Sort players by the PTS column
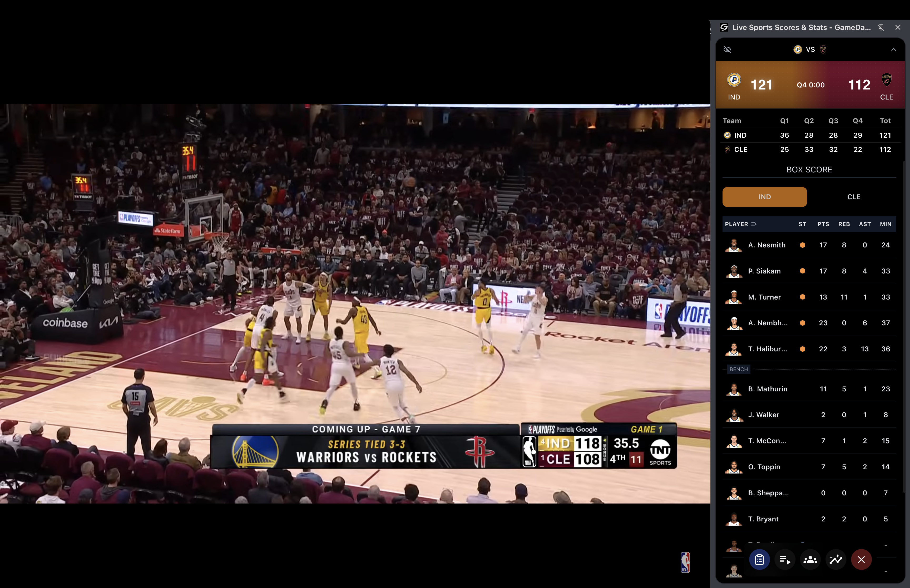 tap(823, 224)
